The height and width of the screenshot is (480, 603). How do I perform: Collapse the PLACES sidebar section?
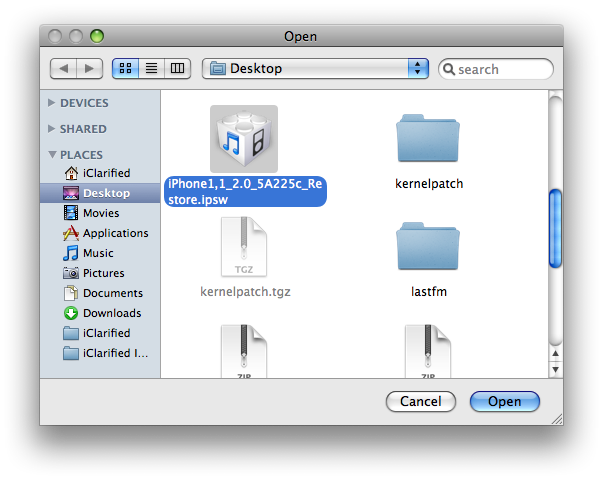pos(52,155)
